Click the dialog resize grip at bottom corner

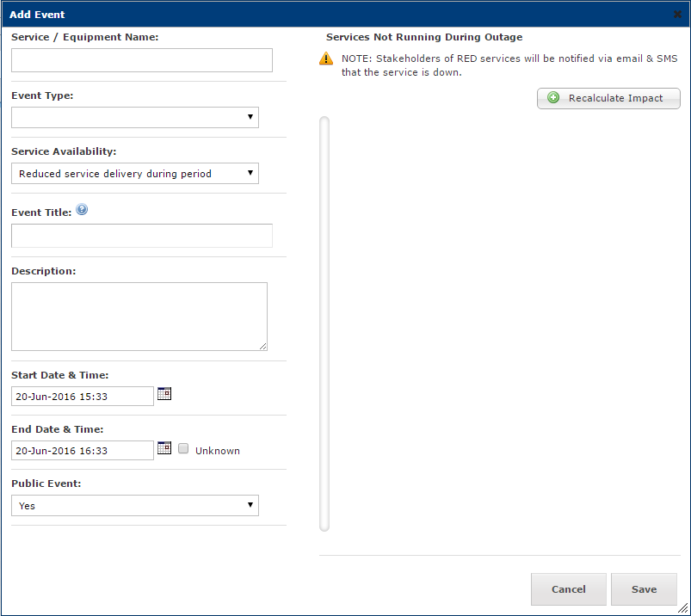(x=682, y=608)
